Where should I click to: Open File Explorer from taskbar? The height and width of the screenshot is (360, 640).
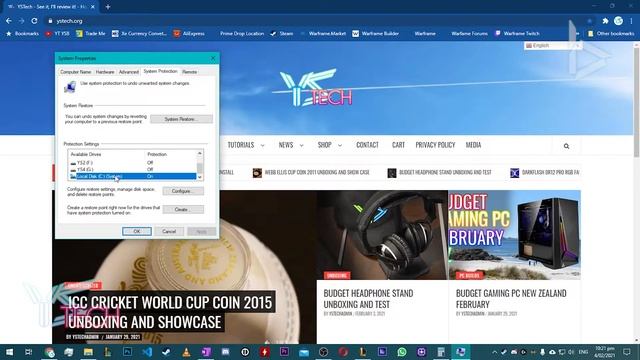[88, 352]
